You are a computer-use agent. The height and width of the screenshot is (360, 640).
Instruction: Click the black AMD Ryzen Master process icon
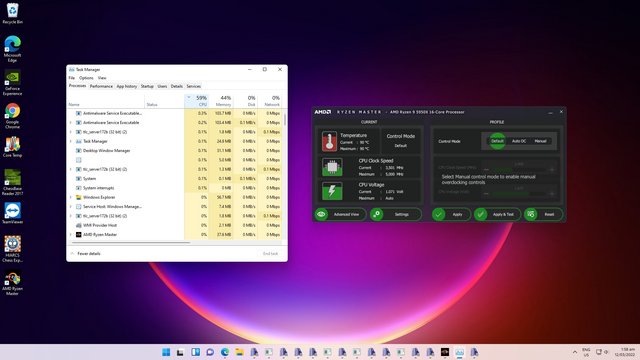(79, 235)
